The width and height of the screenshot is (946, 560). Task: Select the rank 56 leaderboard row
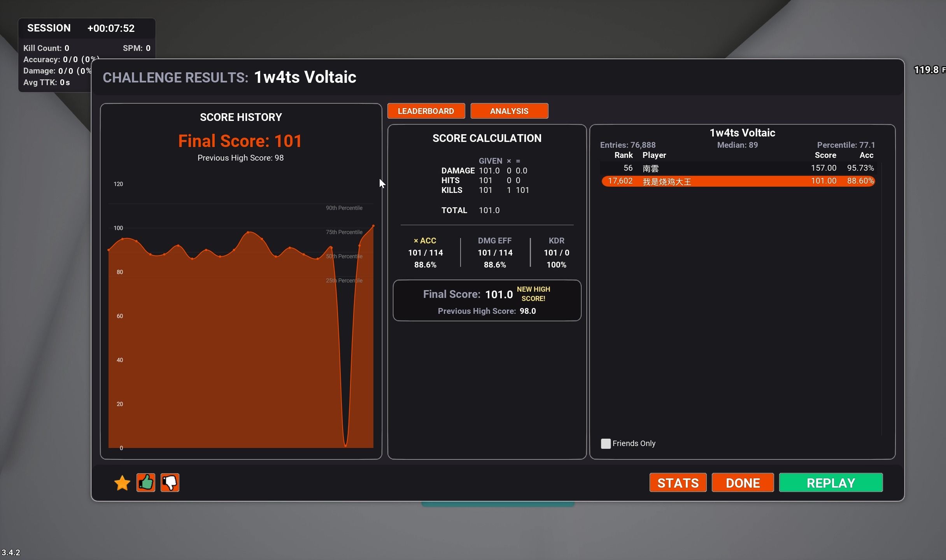click(x=738, y=168)
